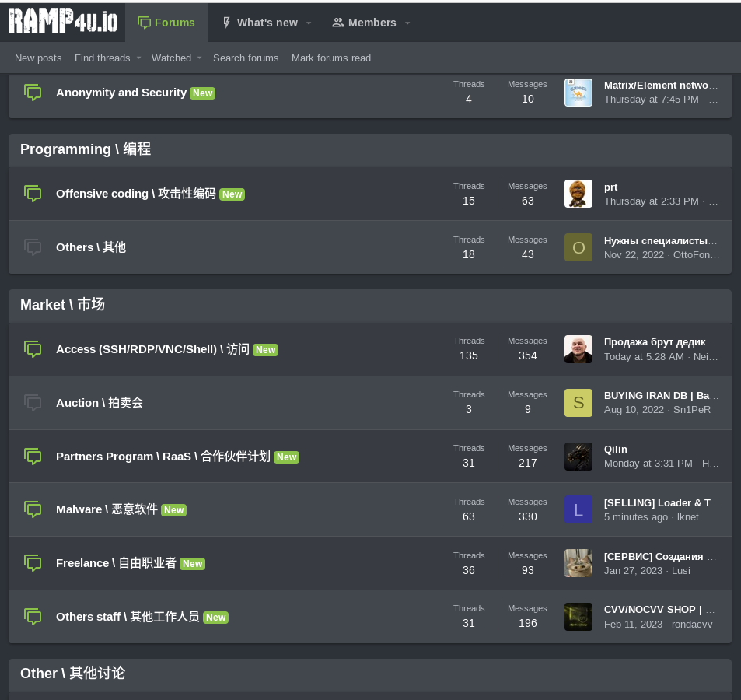Open the [SELLING] Loader thread
This screenshot has width=741, height=700.
click(x=662, y=503)
